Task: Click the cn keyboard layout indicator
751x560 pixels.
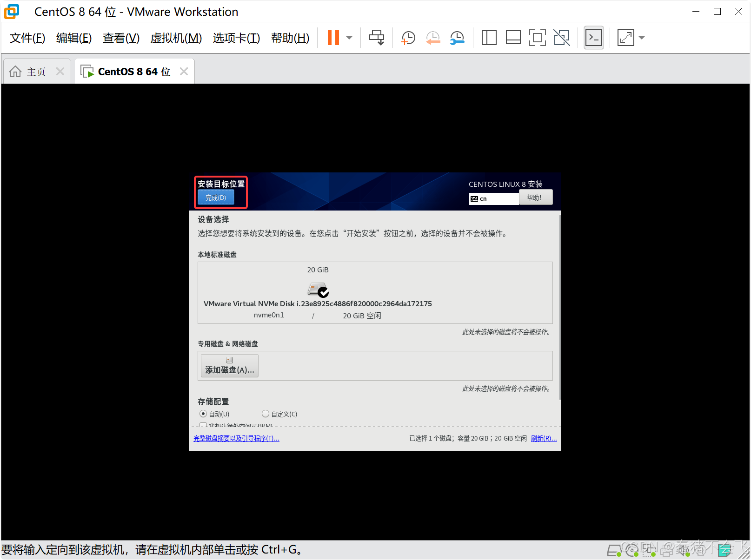Action: [x=493, y=198]
